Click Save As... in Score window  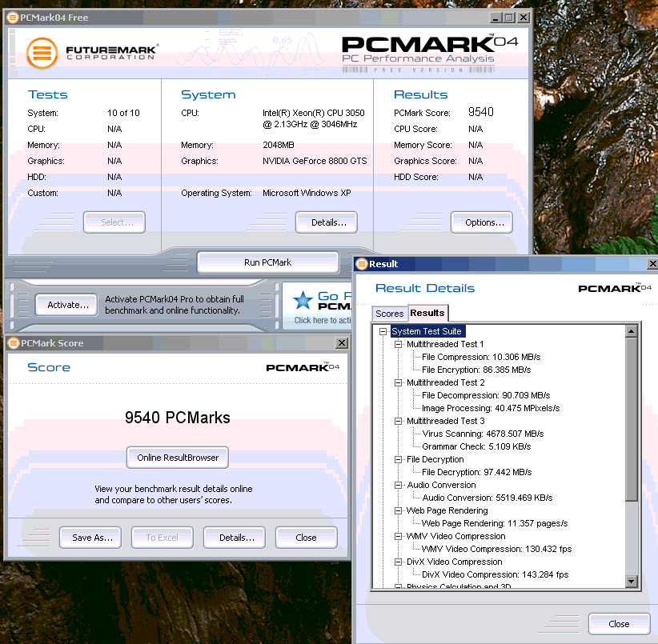tap(90, 538)
